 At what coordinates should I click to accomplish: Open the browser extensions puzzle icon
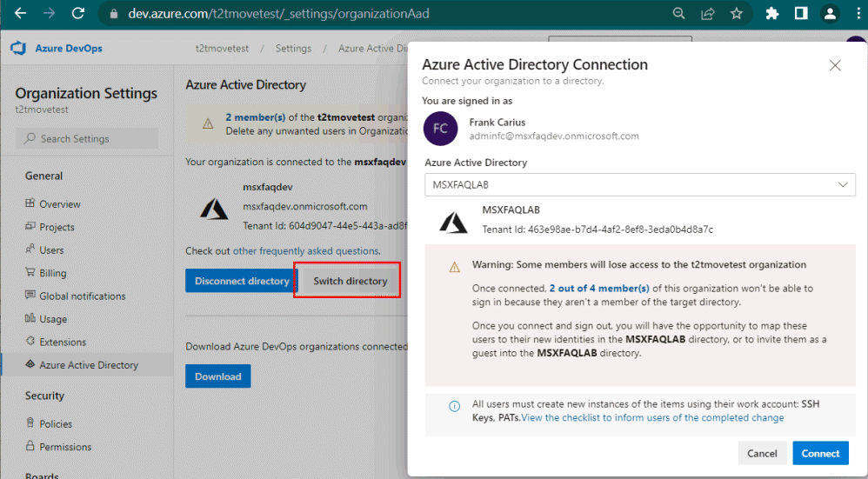[772, 14]
